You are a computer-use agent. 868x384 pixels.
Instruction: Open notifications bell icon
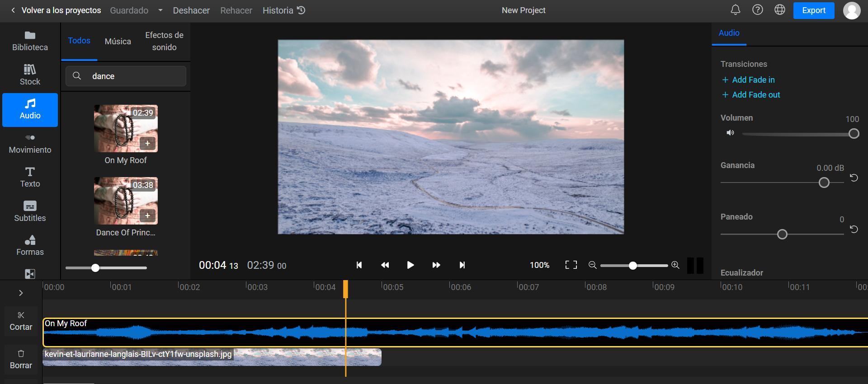(736, 10)
